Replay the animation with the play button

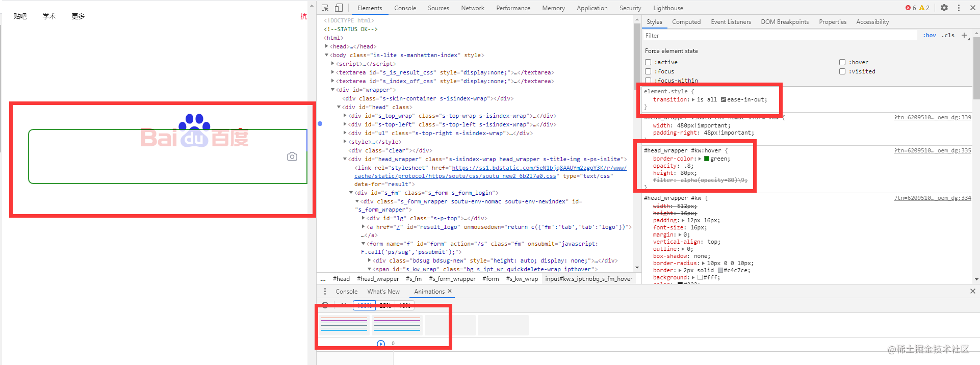381,344
